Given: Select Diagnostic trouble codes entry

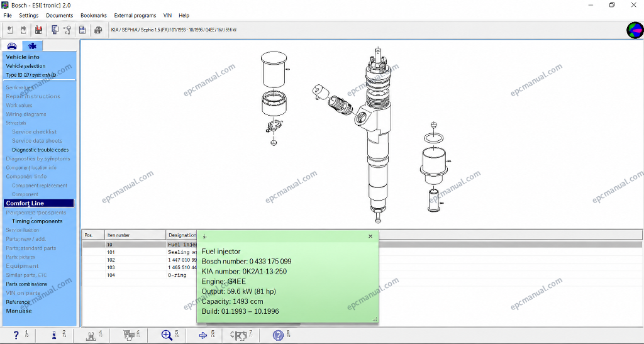Looking at the screenshot, I should pyautogui.click(x=40, y=150).
